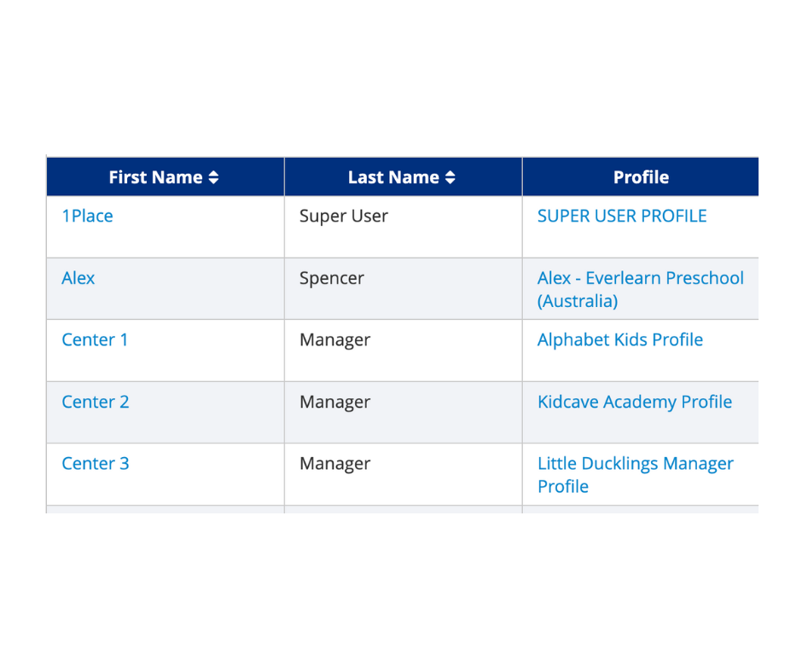The image size is (802, 672).
Task: Open the 1Place user link
Action: point(86,216)
